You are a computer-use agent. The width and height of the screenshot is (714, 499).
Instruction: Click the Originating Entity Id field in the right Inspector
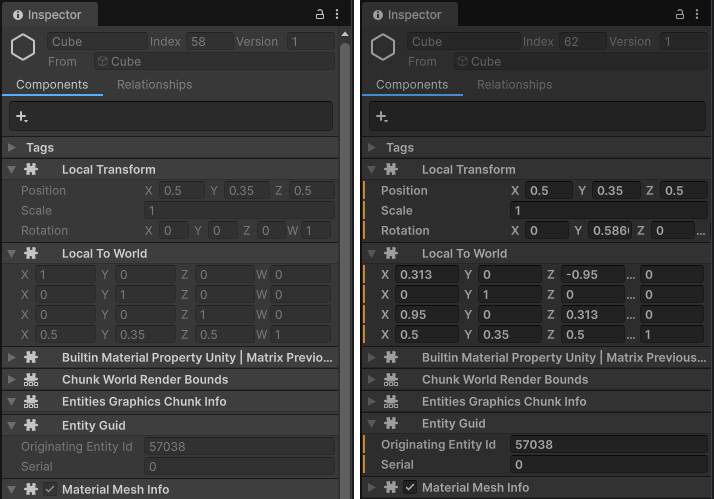pyautogui.click(x=608, y=444)
